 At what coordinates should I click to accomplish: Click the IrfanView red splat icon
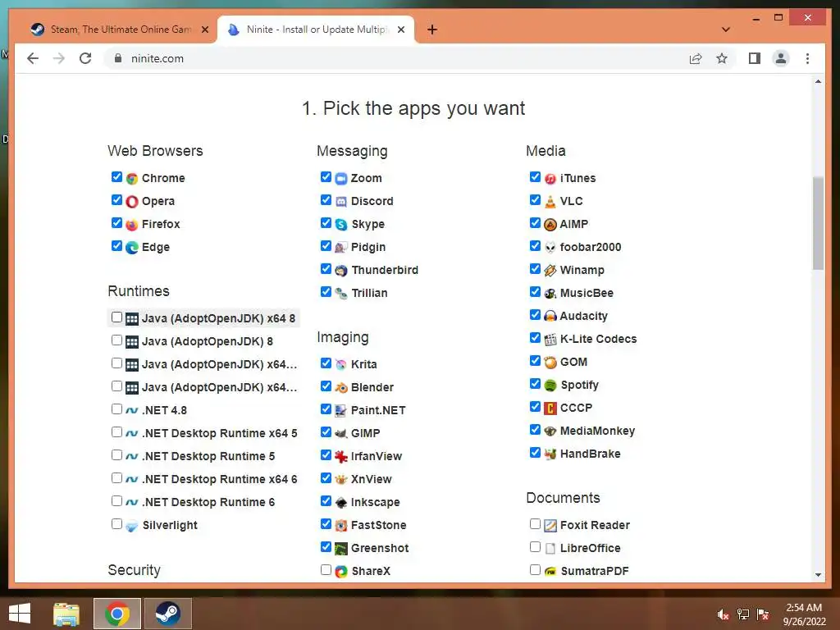(341, 456)
